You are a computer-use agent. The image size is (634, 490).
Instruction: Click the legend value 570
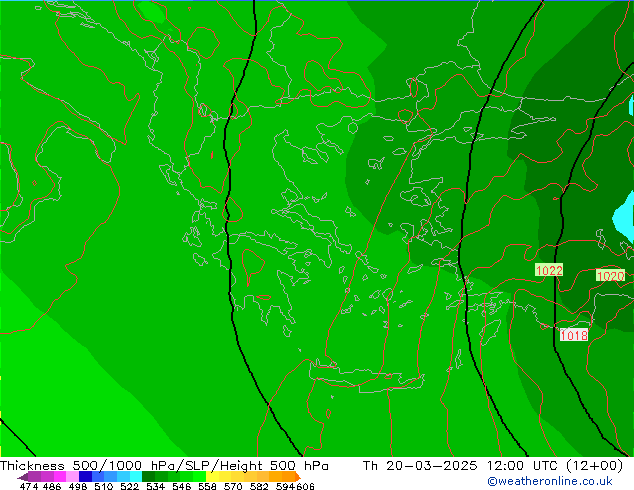233,486
